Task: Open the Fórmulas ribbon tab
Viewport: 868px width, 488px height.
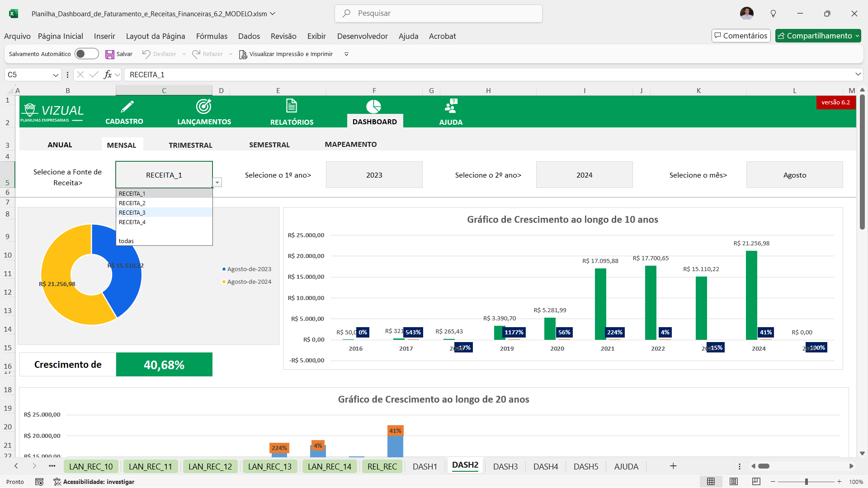Action: coord(212,36)
